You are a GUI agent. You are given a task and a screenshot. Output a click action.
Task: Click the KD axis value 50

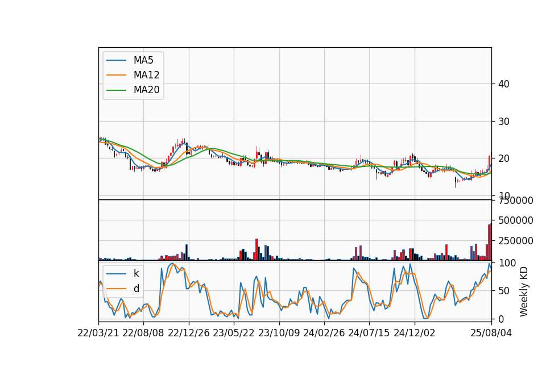pos(504,291)
